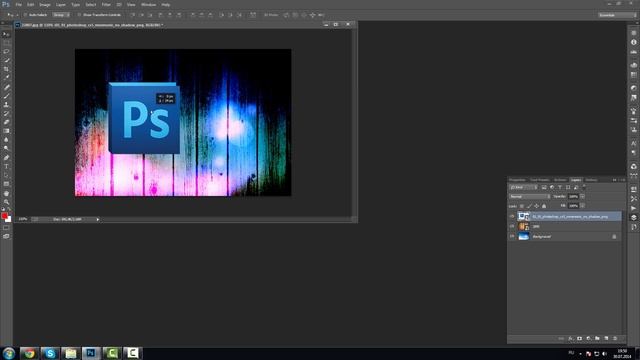Select the Eyedropper tool
Image resolution: width=640 pixels, height=360 pixels.
6,77
